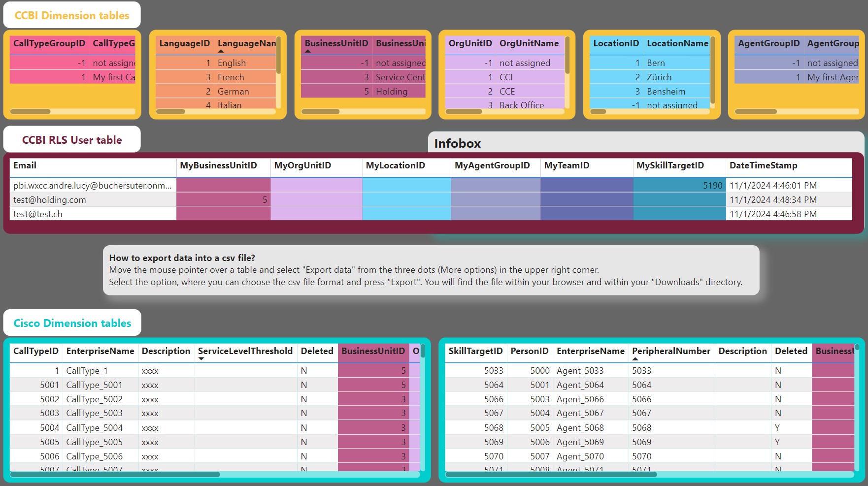Click vertical scrollbar of OrgUnit table
The width and height of the screenshot is (868, 486).
(x=568, y=54)
